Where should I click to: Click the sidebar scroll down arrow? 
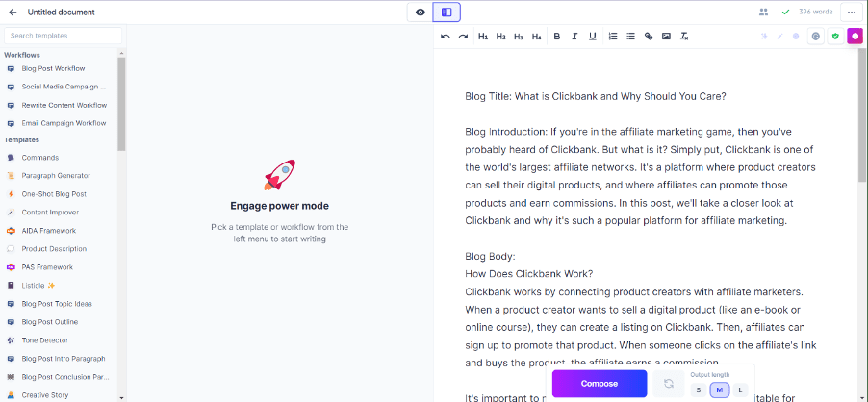coord(121,397)
